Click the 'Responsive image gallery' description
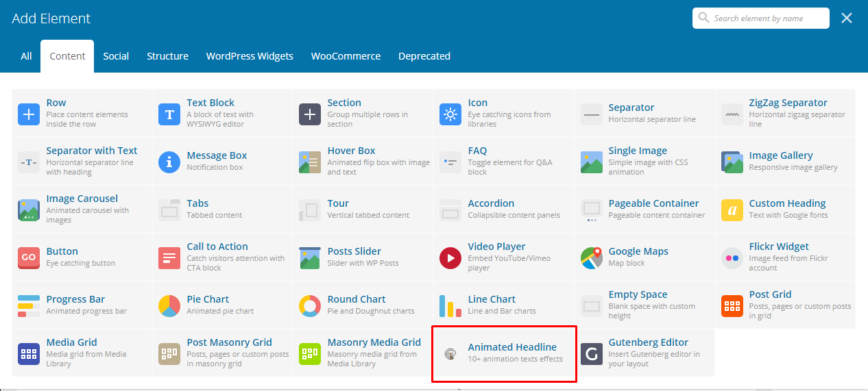This screenshot has width=868, height=391. click(793, 167)
